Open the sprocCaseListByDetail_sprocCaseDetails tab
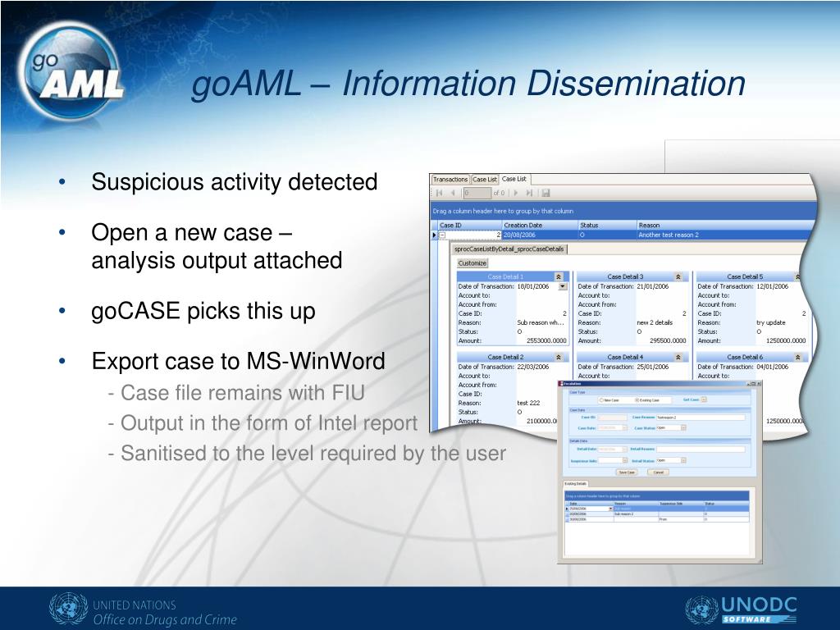Viewport: 840px width, 630px height. [x=509, y=249]
